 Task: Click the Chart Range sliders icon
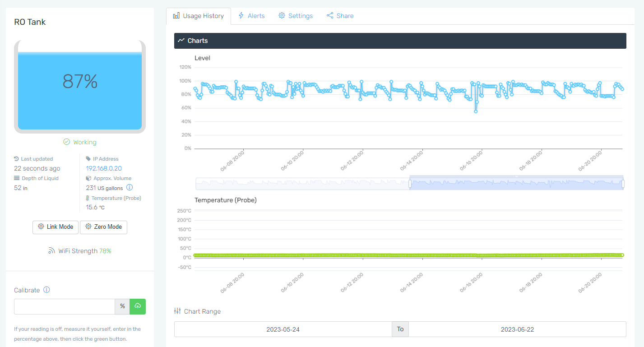pyautogui.click(x=177, y=311)
